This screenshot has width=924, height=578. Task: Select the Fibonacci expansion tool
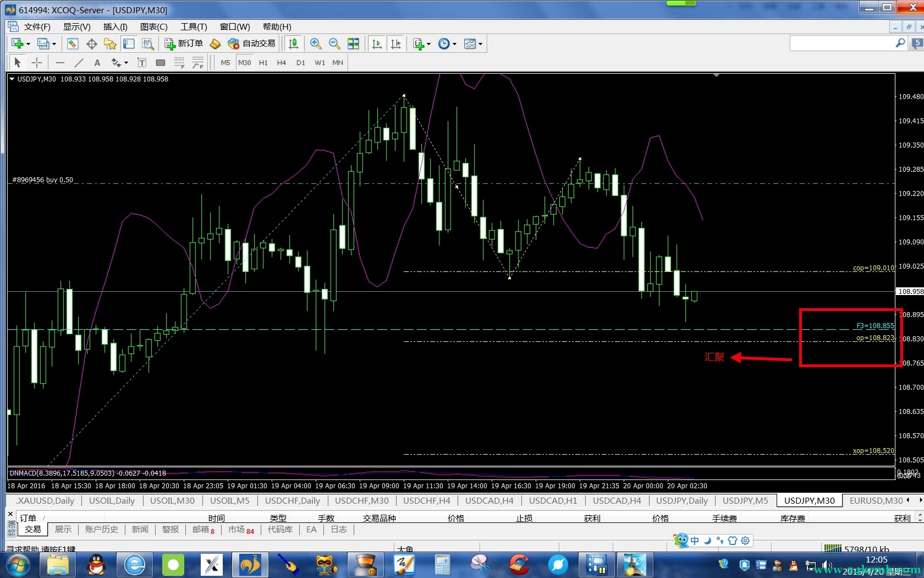click(x=198, y=63)
